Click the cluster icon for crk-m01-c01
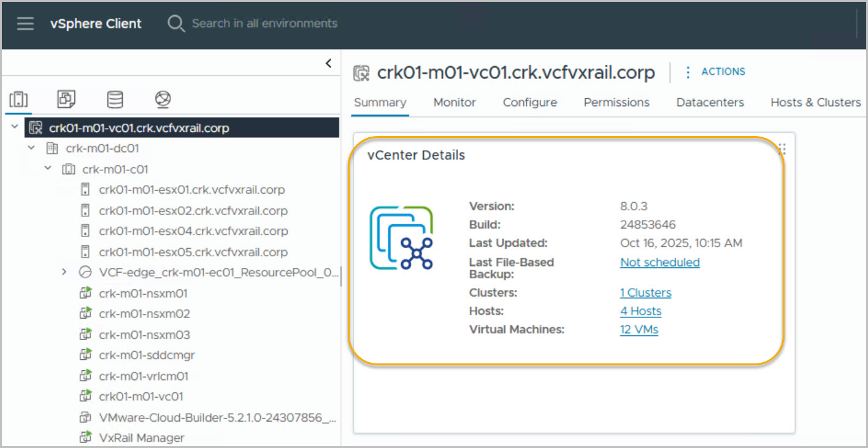Screen dimensions: 868x448 [x=69, y=169]
